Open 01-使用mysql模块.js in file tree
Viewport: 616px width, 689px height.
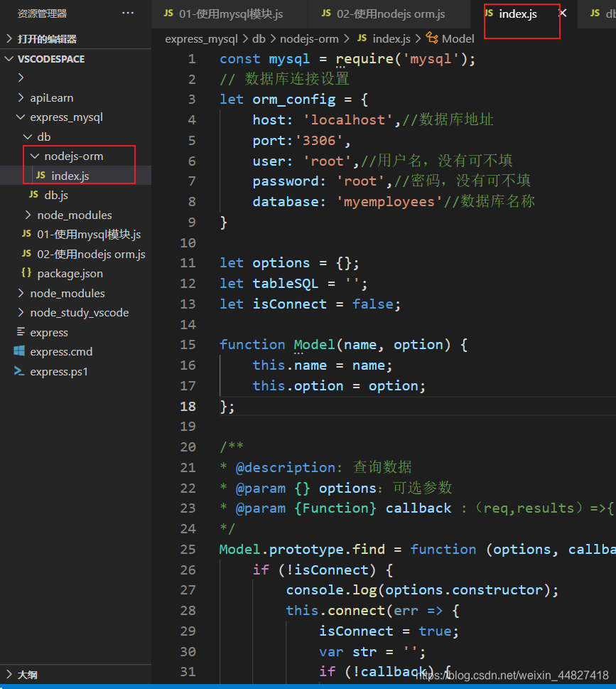tap(89, 234)
